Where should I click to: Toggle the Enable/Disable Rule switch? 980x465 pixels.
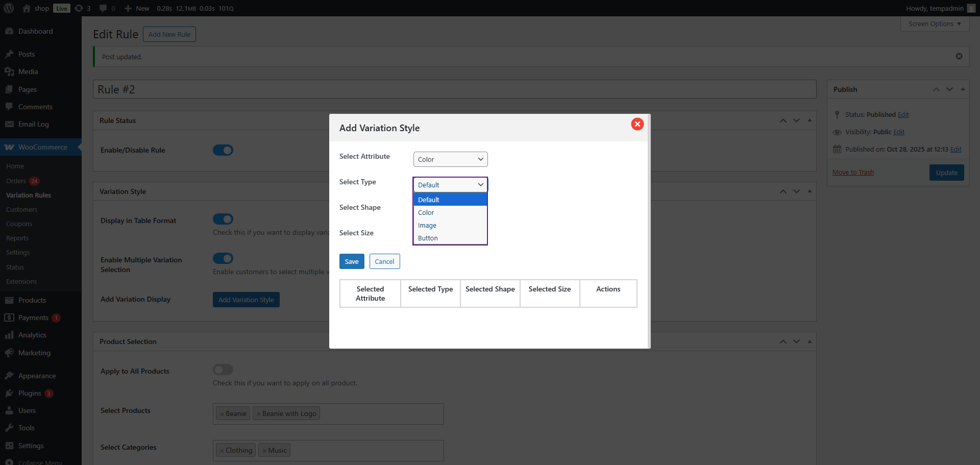click(223, 150)
